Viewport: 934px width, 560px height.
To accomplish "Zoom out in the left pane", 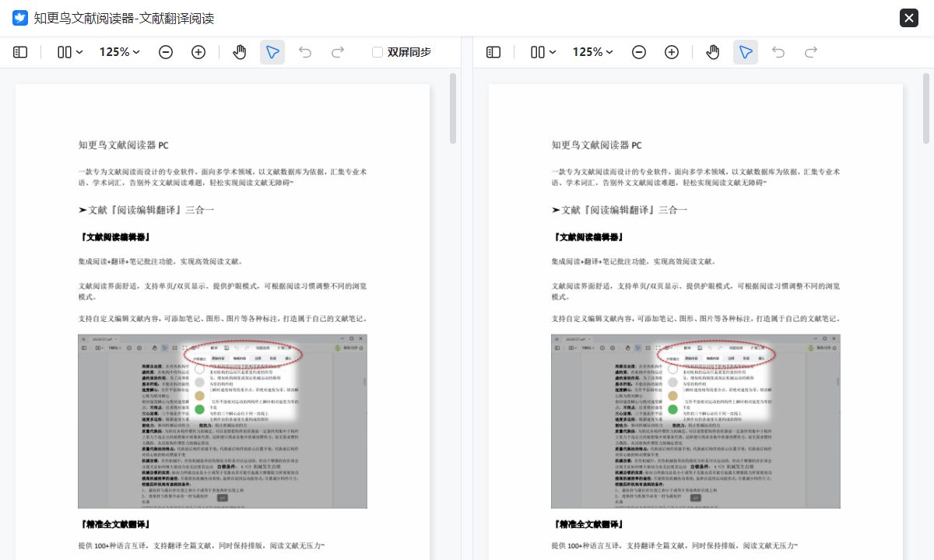I will [166, 52].
